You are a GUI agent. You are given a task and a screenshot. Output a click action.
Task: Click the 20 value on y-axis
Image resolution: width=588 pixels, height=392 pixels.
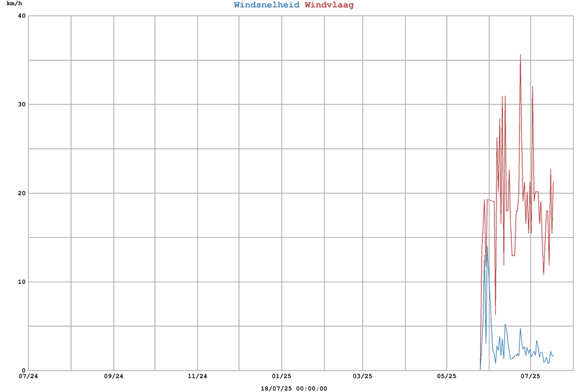22,193
